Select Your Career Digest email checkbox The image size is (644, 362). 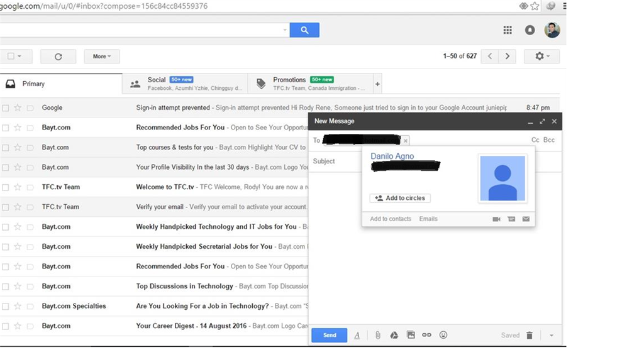click(x=5, y=326)
